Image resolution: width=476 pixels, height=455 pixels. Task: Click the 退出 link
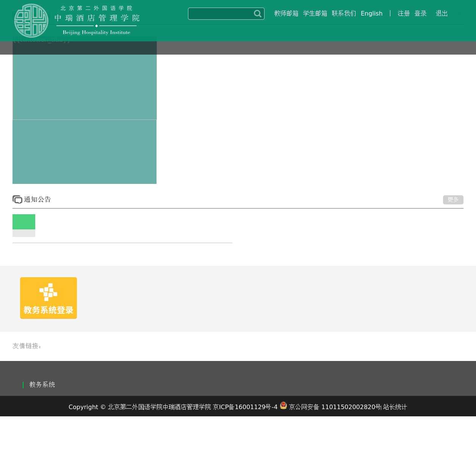442,14
